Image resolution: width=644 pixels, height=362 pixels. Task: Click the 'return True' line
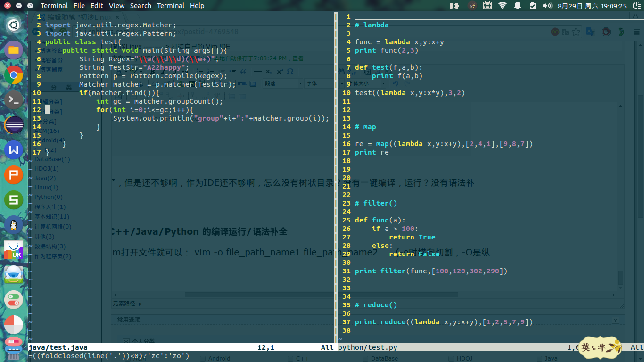(412, 237)
